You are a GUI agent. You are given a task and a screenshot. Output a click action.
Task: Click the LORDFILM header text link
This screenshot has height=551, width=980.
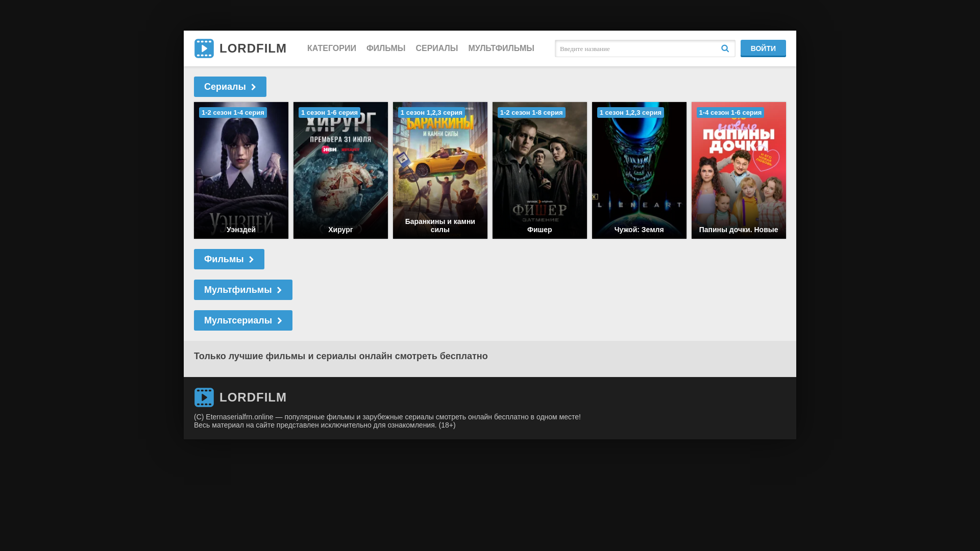coord(253,48)
